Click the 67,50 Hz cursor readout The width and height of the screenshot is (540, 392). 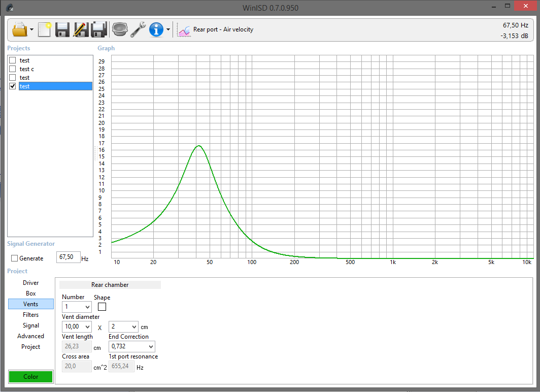(515, 25)
